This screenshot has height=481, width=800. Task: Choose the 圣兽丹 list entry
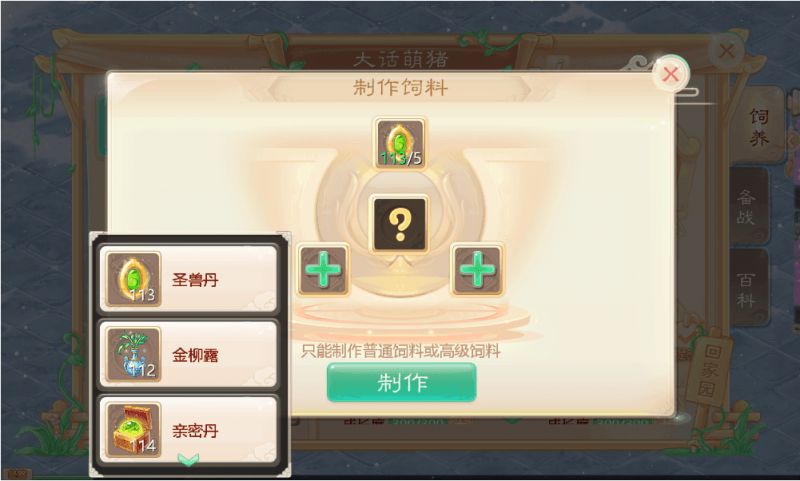[188, 279]
